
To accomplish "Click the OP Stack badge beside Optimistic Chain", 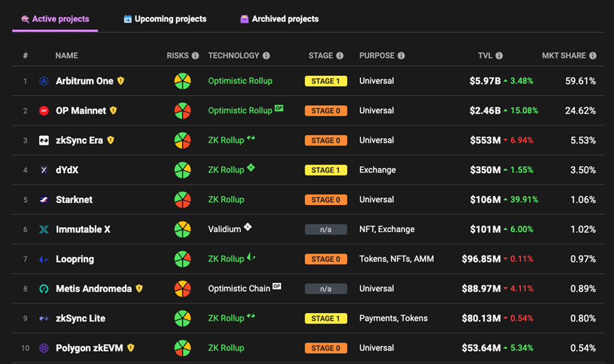I will pyautogui.click(x=277, y=287).
